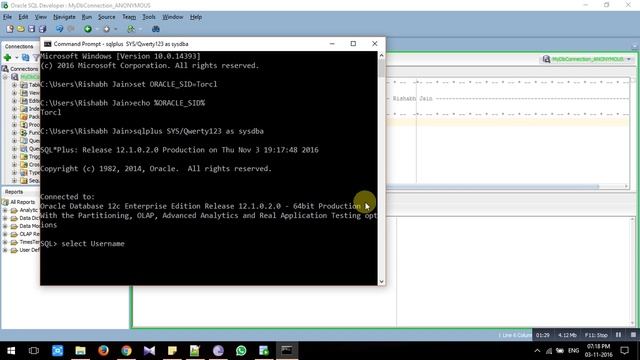Screen dimensions: 640x360
Task: Open Task View on the taskbar
Action: click(x=34, y=351)
